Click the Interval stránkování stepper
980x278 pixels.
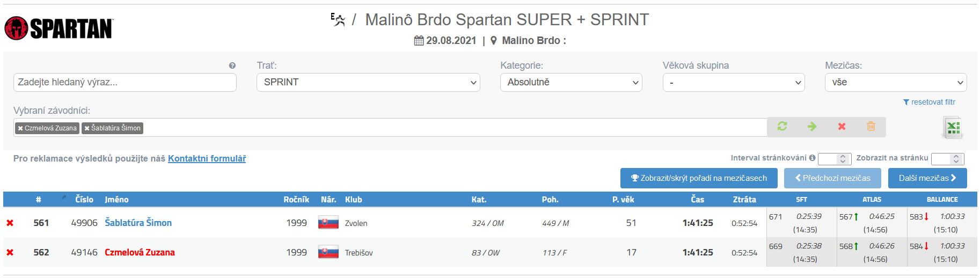[x=835, y=159]
